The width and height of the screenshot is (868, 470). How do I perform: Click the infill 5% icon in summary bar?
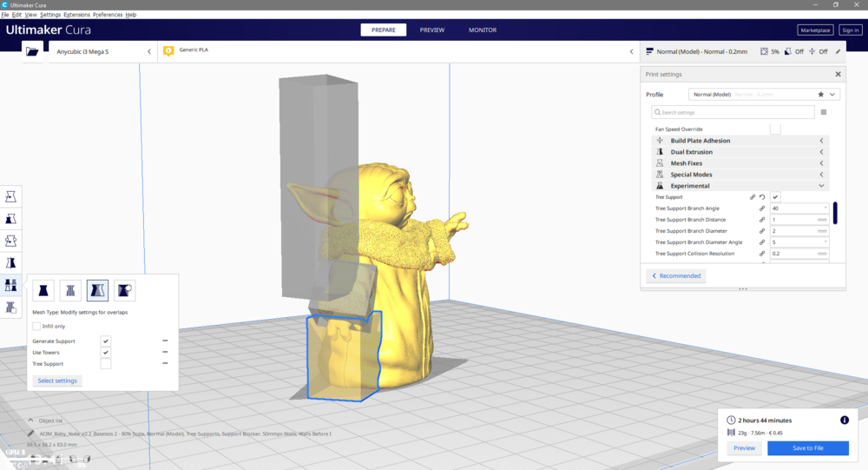pos(764,51)
